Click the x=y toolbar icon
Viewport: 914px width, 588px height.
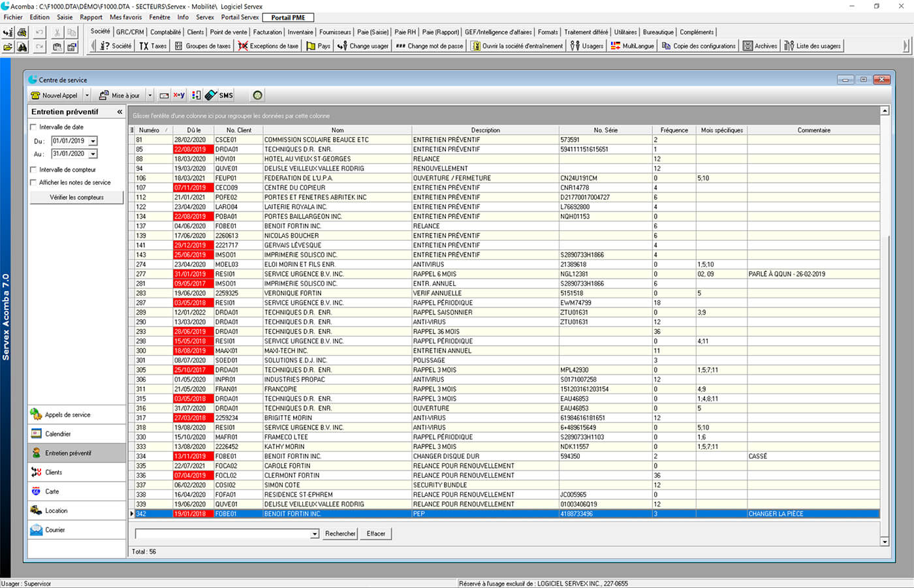[179, 95]
